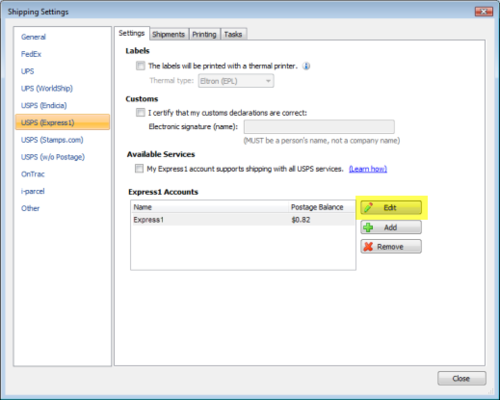500x400 pixels.
Task: Open the Thermal type dropdown
Action: coord(236,81)
